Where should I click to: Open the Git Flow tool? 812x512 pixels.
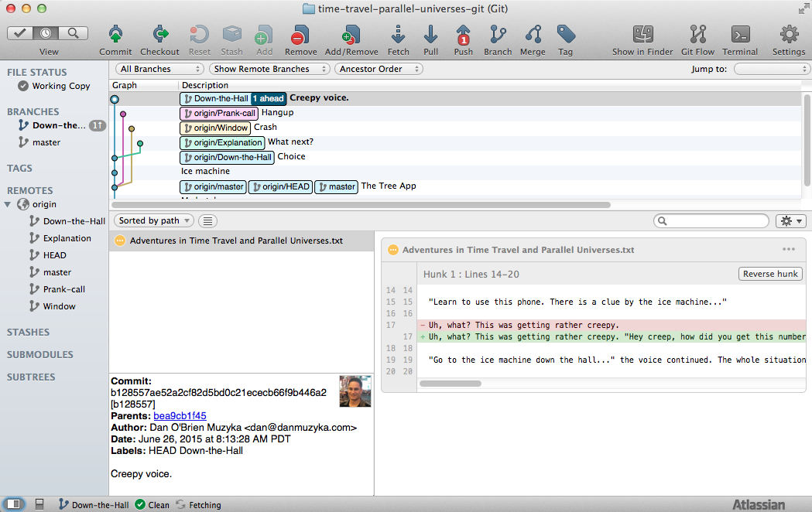(x=697, y=35)
